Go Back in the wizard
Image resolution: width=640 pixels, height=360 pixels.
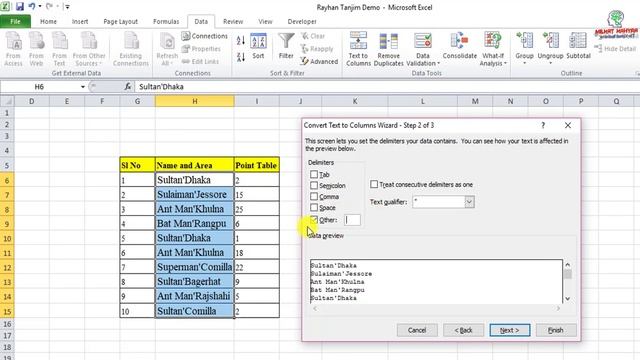[463, 330]
